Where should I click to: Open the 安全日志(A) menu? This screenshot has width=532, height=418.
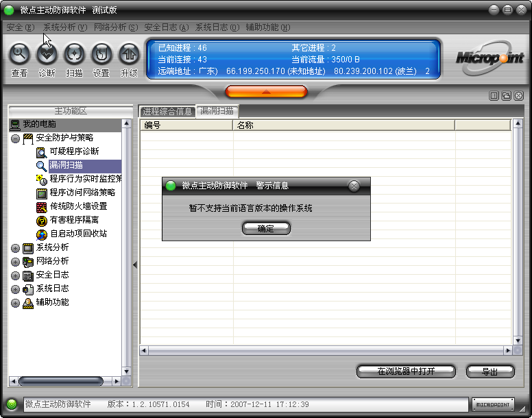pyautogui.click(x=166, y=27)
